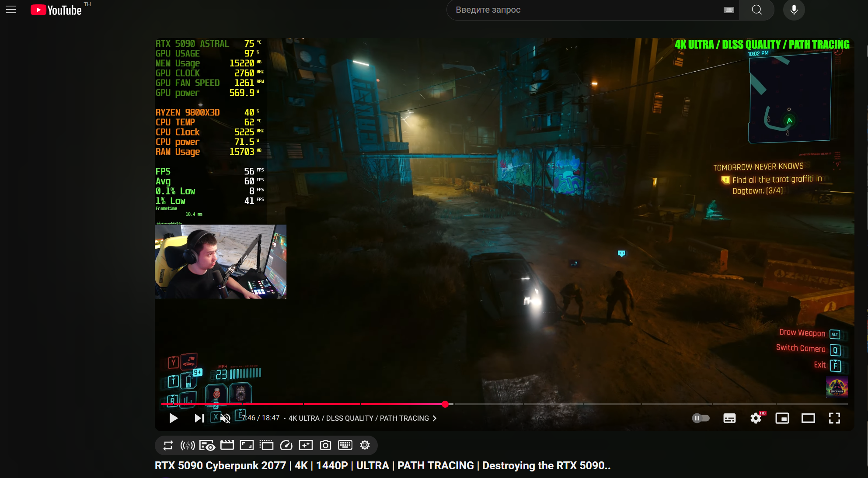
Task: Click the streamer webcam inset in video
Action: [x=220, y=262]
